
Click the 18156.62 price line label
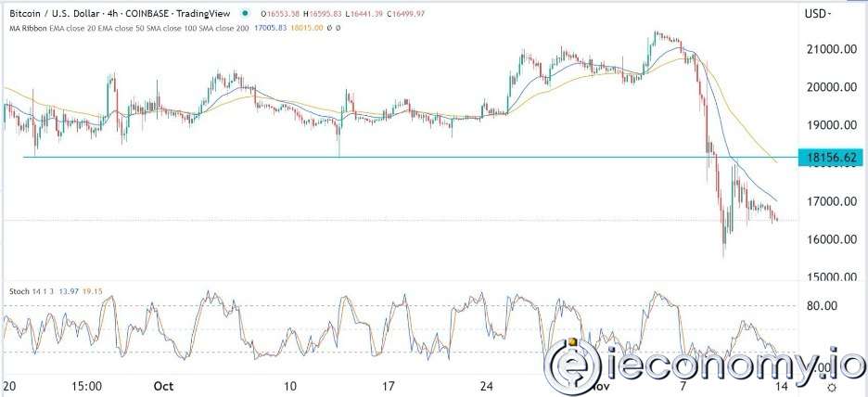tap(833, 158)
